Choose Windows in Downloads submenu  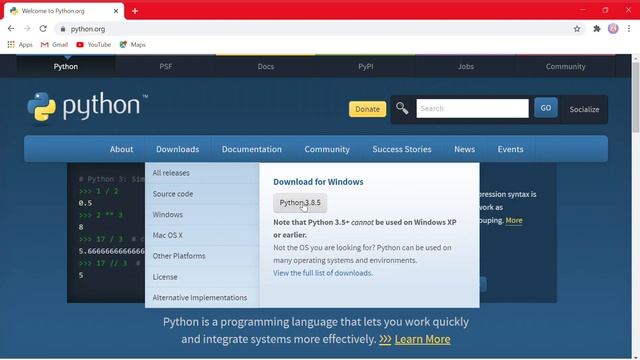[202, 215]
